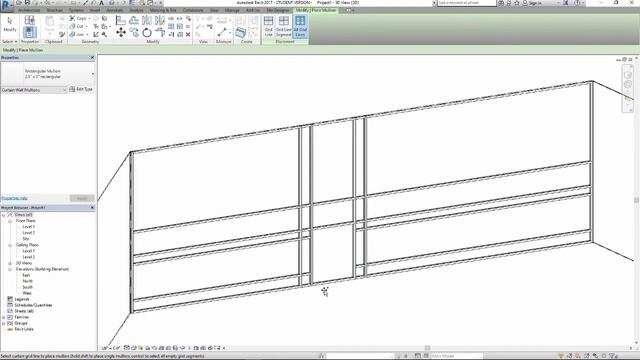640x360 pixels.
Task: Select the Rotate tool
Action: pyautogui.click(x=147, y=33)
